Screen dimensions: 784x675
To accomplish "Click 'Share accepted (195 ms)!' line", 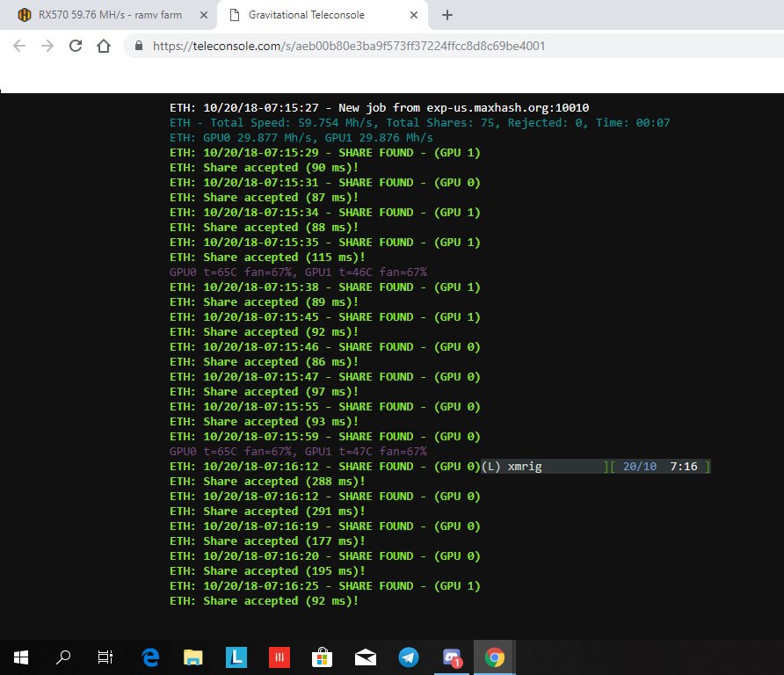I will tap(267, 571).
